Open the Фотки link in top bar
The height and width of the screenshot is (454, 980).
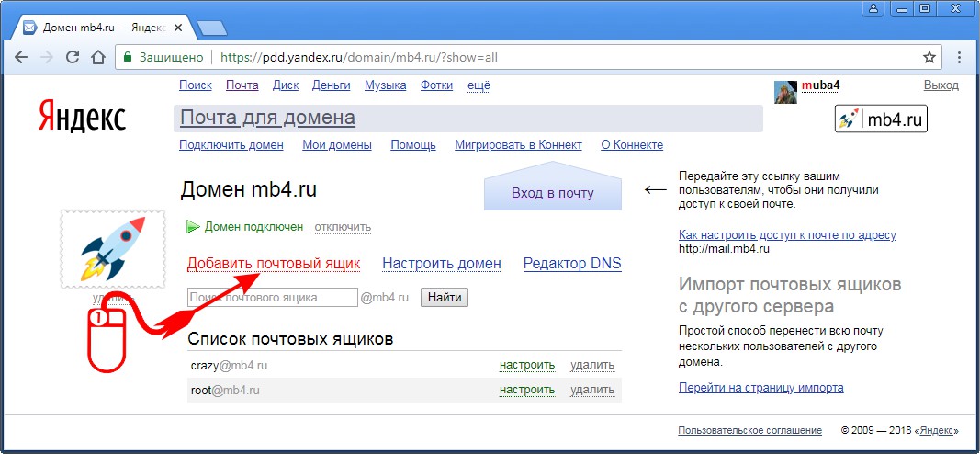pos(436,85)
